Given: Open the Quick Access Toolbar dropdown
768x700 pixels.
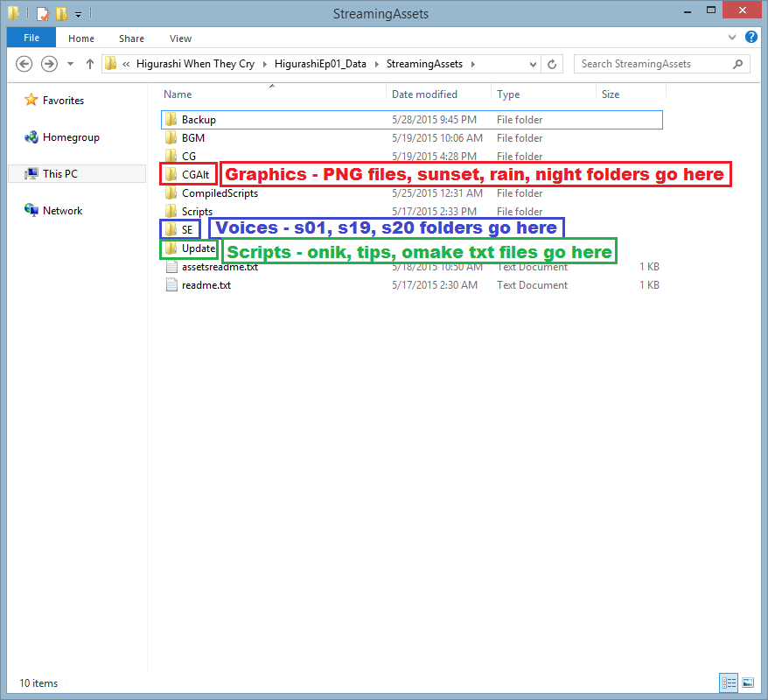Looking at the screenshot, I should (78, 14).
